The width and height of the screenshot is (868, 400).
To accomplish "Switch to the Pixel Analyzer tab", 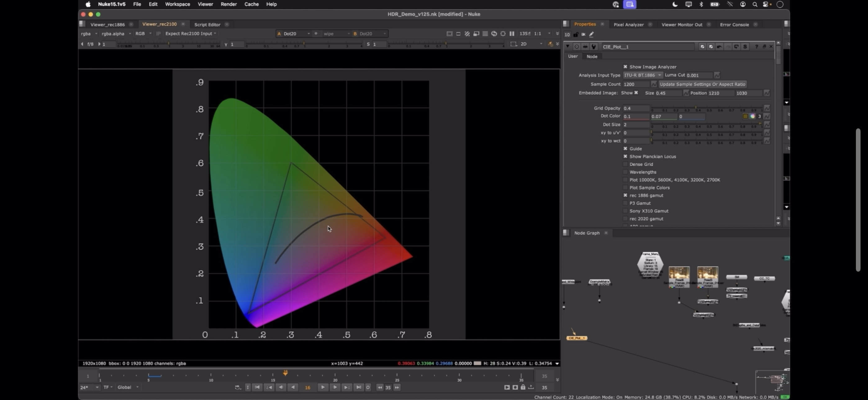I will tap(628, 24).
